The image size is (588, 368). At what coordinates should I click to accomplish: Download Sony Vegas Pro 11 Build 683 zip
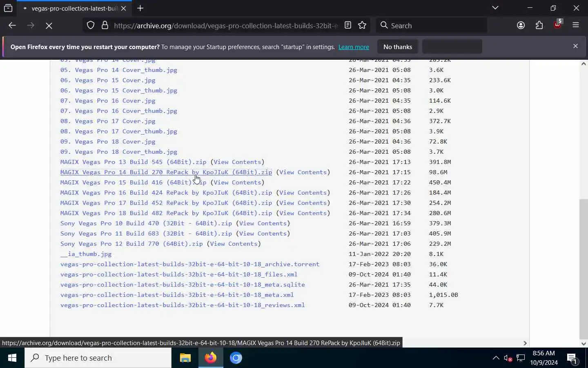146,233
